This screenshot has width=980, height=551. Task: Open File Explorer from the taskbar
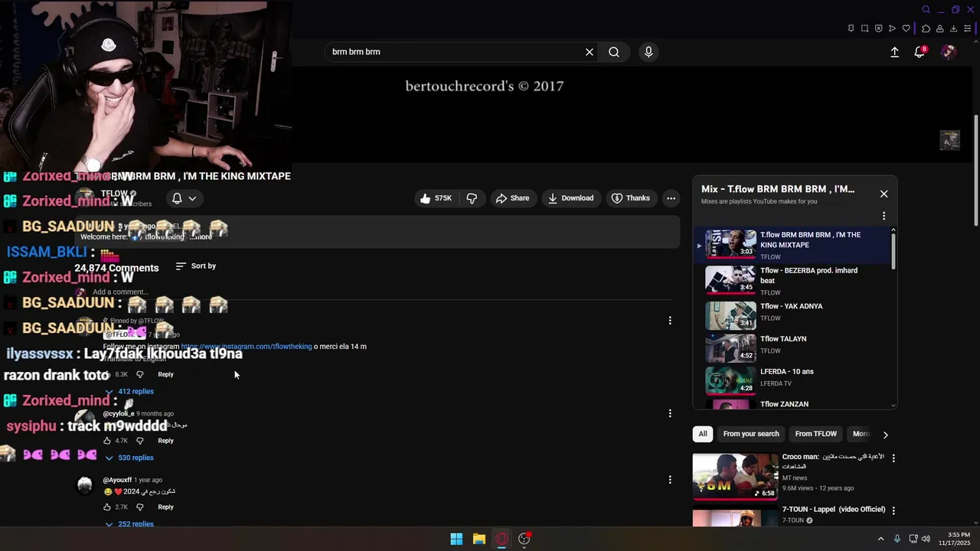479,539
